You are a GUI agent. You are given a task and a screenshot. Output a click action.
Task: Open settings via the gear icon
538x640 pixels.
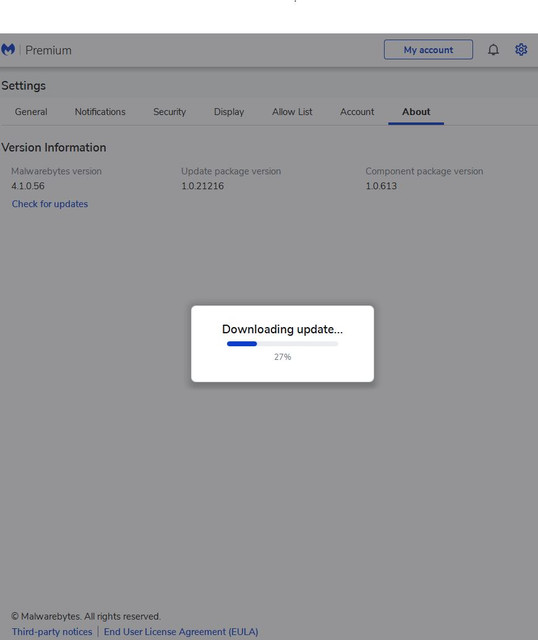tap(521, 50)
